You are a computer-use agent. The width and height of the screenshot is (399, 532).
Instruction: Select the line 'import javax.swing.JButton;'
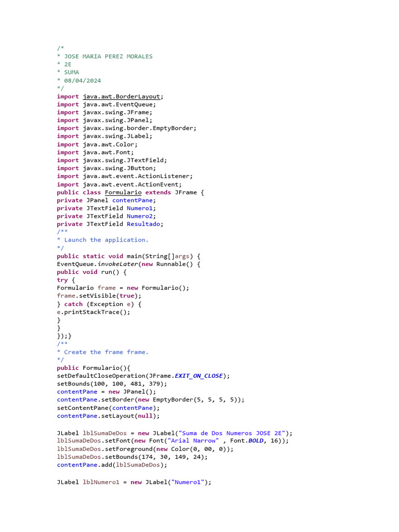click(x=107, y=168)
